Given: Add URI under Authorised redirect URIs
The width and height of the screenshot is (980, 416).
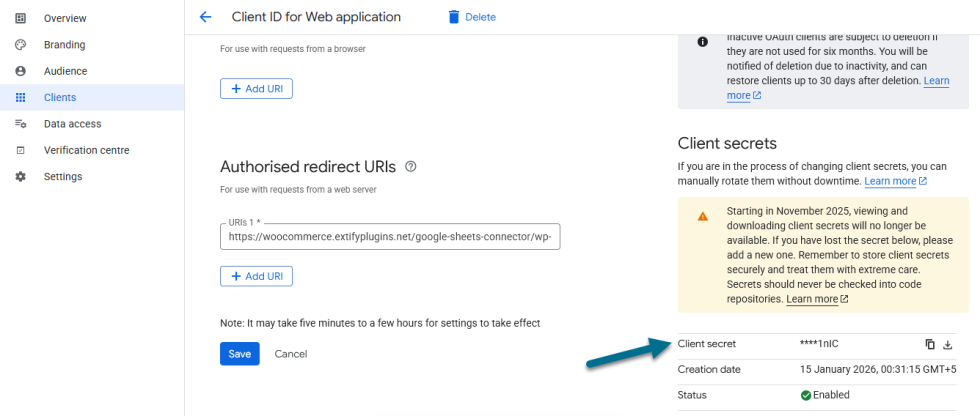Looking at the screenshot, I should tap(256, 276).
